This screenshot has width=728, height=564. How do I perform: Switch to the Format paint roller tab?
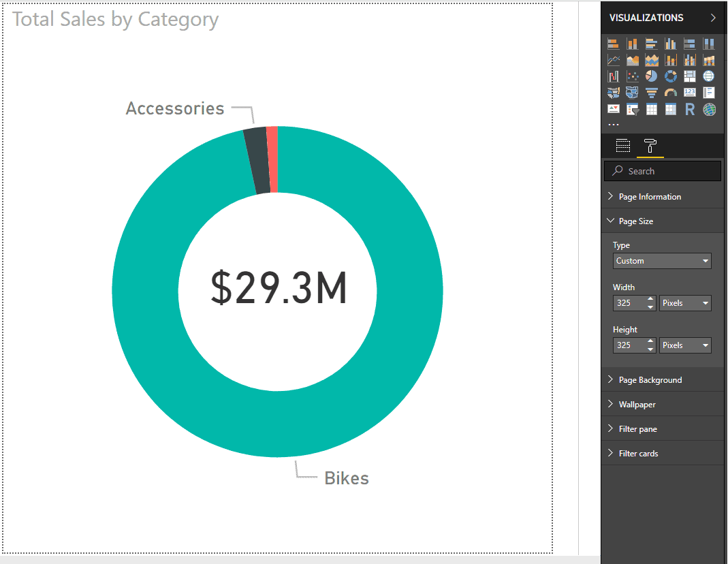pyautogui.click(x=650, y=146)
